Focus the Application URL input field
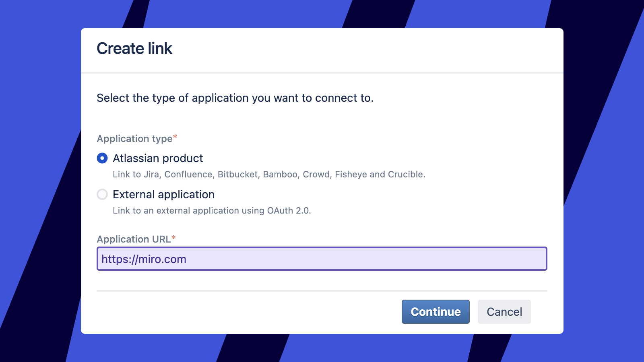 [322, 259]
